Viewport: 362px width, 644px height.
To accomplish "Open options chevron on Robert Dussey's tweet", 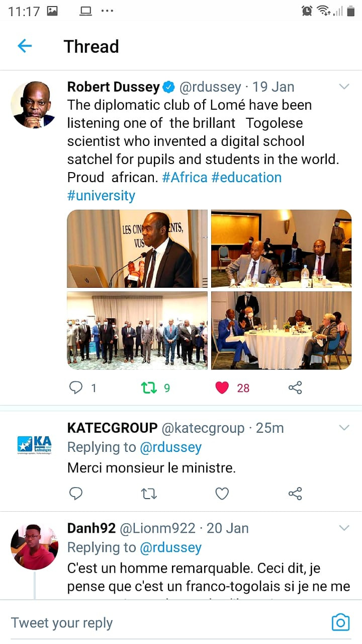I will [344, 87].
